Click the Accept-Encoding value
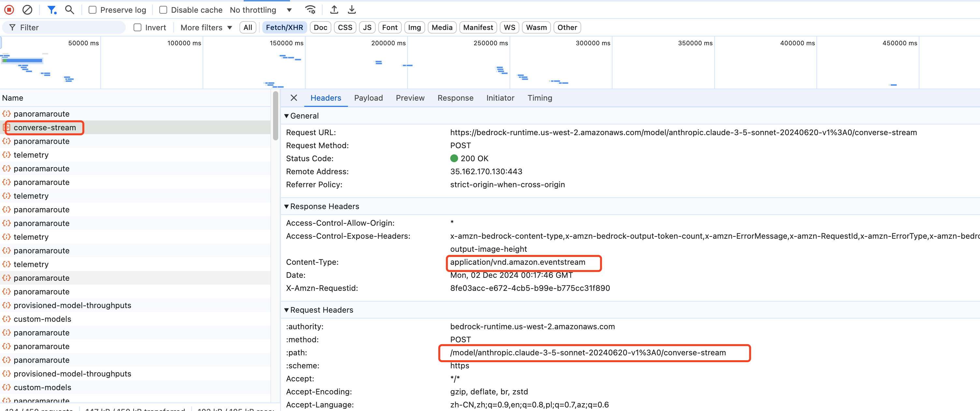980x411 pixels. click(x=489, y=391)
